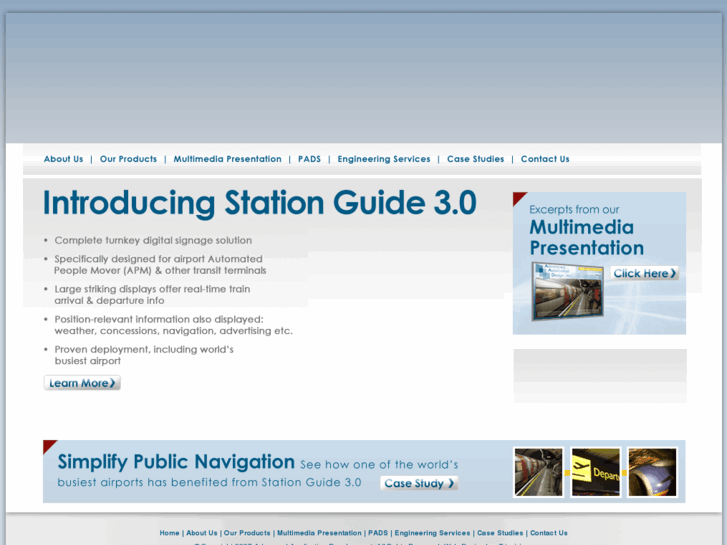This screenshot has height=545, width=727.
Task: View the blue train nose thumbnail
Action: point(652,472)
